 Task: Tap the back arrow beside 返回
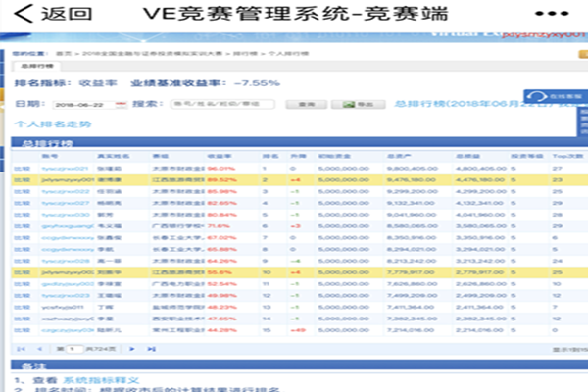pyautogui.click(x=24, y=14)
